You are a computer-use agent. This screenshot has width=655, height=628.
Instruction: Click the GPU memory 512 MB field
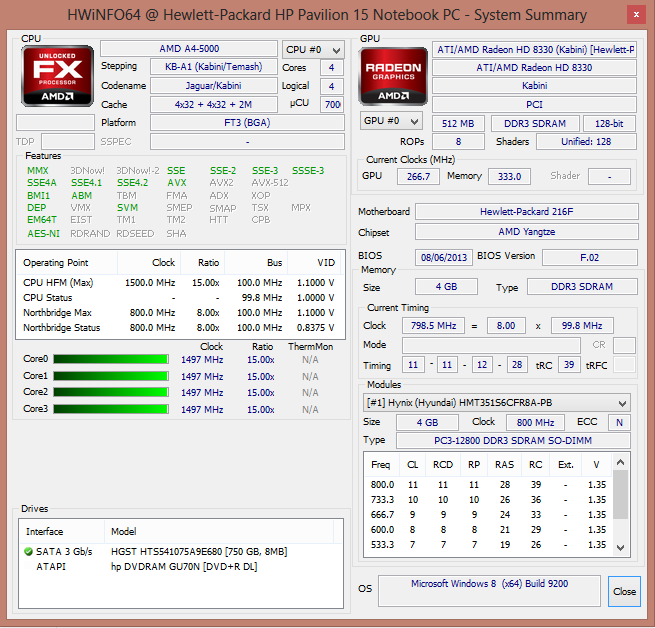tap(458, 124)
